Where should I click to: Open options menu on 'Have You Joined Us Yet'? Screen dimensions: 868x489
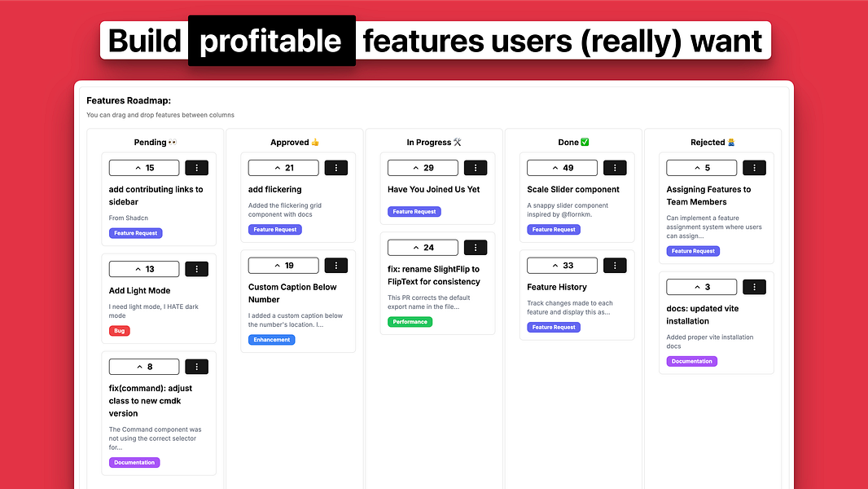point(476,167)
